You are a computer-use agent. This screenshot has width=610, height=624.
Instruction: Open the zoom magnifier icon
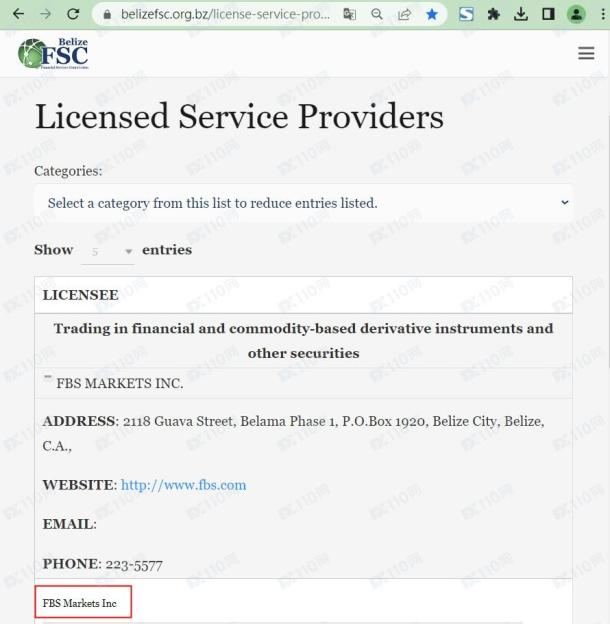point(376,14)
